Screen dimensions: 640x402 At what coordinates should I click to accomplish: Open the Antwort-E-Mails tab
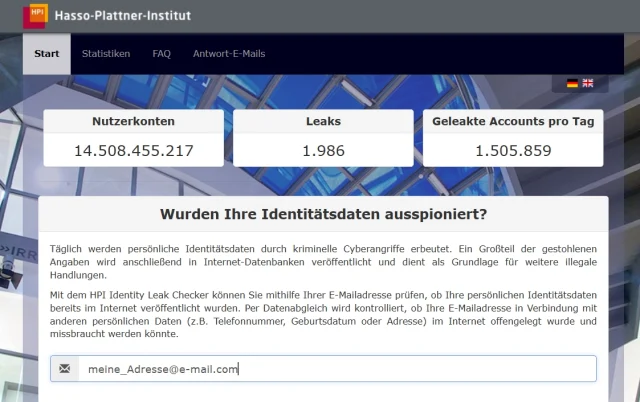(x=229, y=54)
